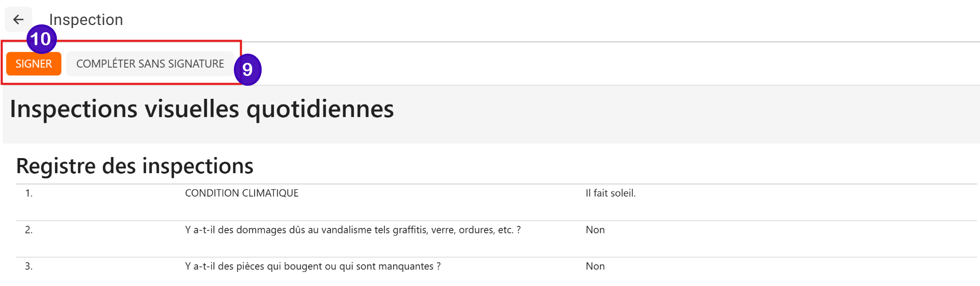The image size is (980, 286).
Task: Select the 'Il fait soleil.' answer
Action: [610, 193]
